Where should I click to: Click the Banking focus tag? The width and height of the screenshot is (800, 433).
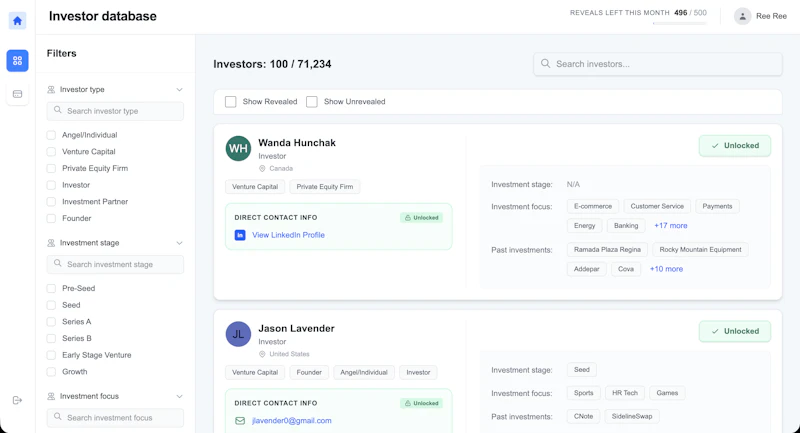(x=626, y=225)
